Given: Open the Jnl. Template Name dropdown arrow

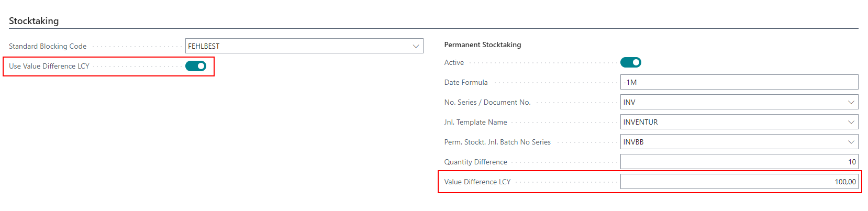Looking at the screenshot, I should [x=851, y=122].
